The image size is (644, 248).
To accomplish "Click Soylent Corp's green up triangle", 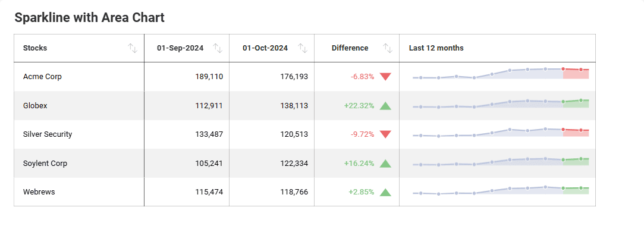I will pos(385,163).
